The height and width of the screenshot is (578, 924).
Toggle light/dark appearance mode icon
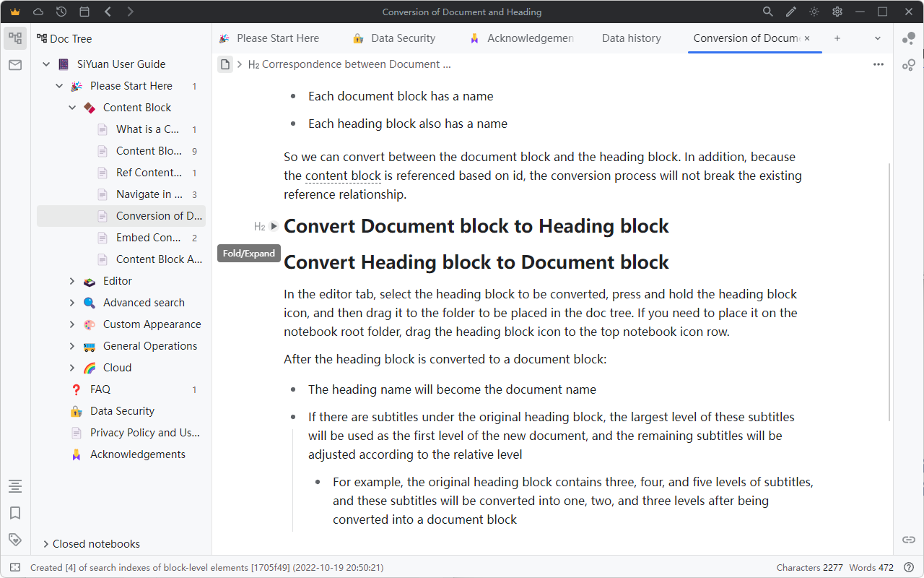[814, 12]
